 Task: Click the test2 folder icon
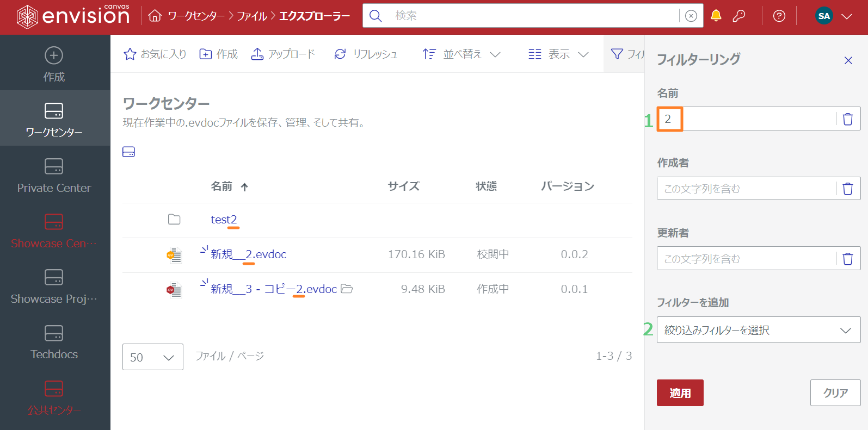pos(174,220)
